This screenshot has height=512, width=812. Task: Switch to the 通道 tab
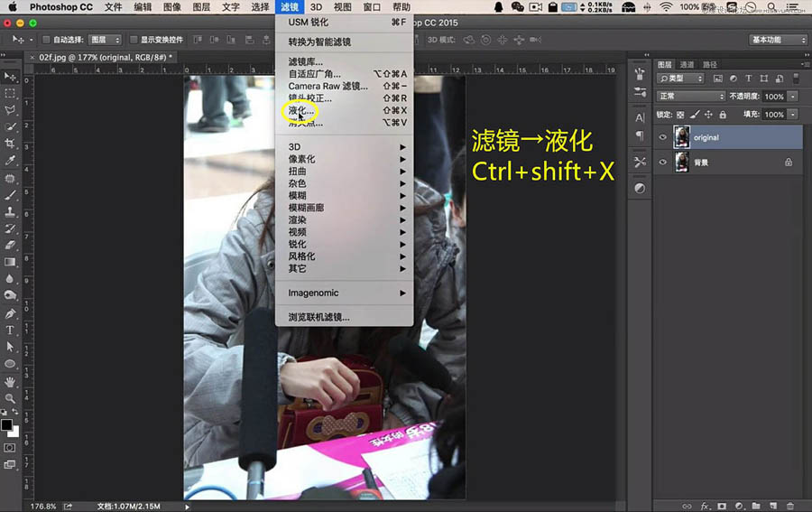(x=687, y=65)
